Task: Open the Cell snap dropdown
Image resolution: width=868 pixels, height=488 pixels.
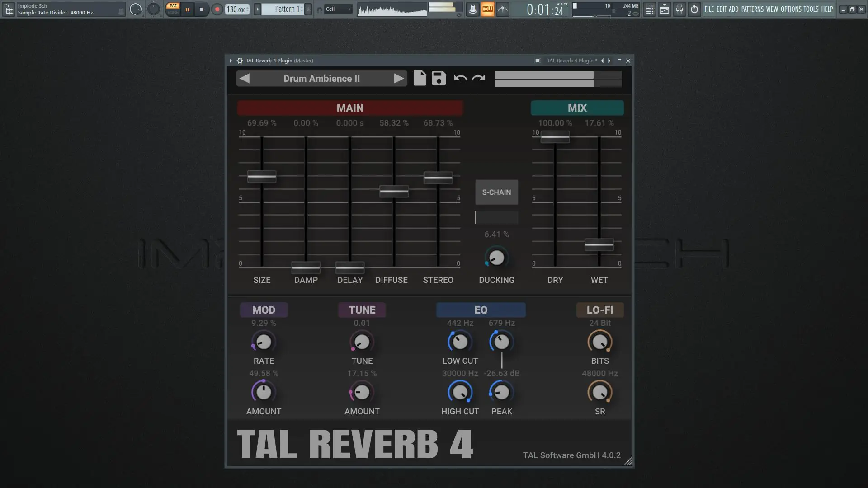Action: click(x=338, y=9)
